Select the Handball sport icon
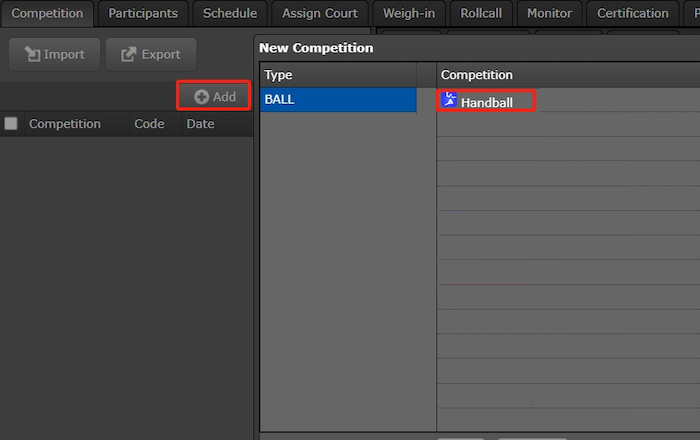This screenshot has width=700, height=440. click(449, 101)
